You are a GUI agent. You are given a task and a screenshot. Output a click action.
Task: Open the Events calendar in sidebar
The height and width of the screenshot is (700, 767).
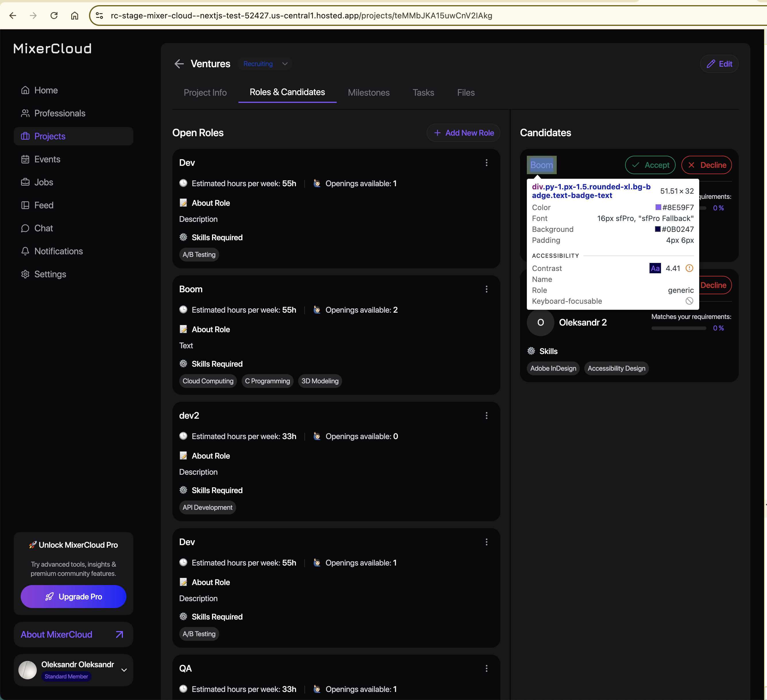point(47,159)
